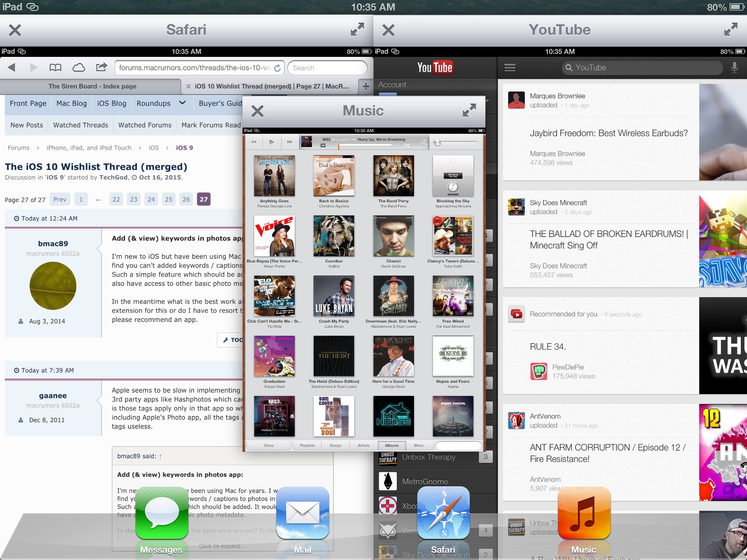Viewport: 747px width, 560px height.
Task: Expand the Roundups dropdown arrow
Action: click(x=183, y=103)
